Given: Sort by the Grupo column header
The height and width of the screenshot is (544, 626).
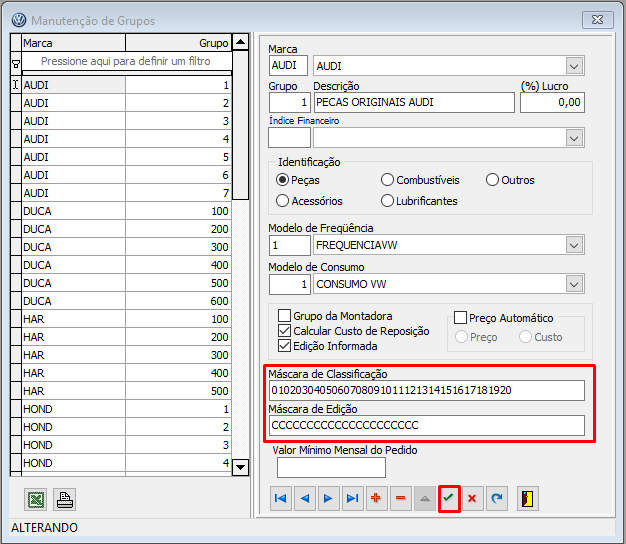Looking at the screenshot, I should pos(178,43).
